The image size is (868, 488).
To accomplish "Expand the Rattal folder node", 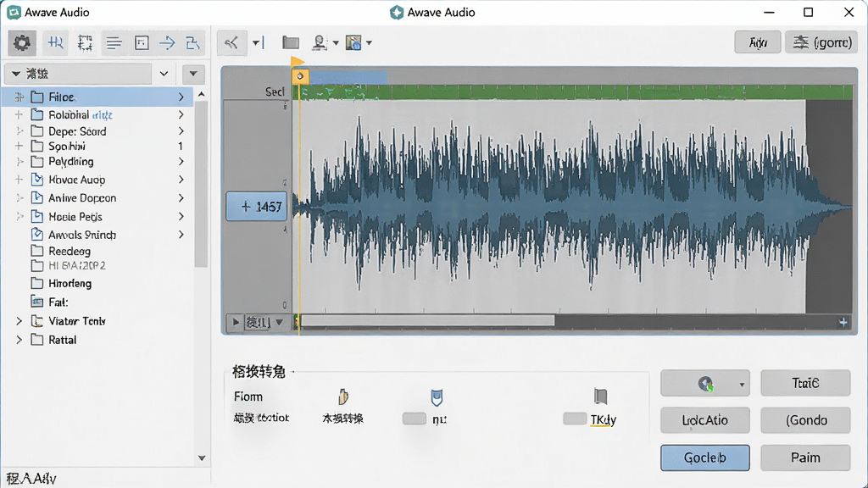I will (x=19, y=340).
